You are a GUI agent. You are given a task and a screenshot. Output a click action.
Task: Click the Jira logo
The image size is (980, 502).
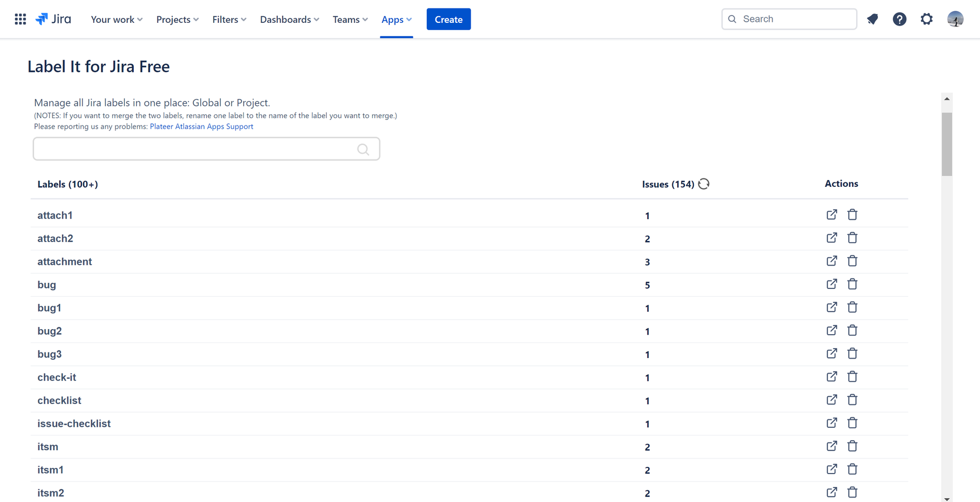(x=54, y=19)
